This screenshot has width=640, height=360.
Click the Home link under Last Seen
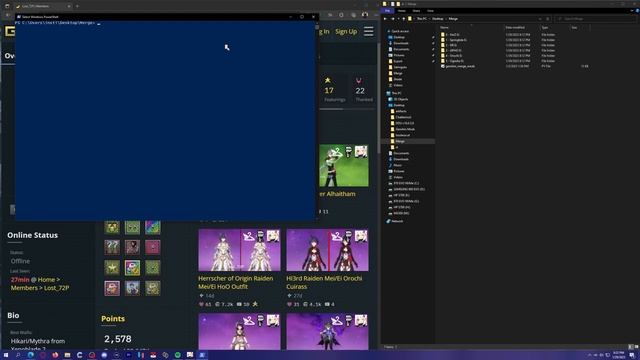(46, 280)
